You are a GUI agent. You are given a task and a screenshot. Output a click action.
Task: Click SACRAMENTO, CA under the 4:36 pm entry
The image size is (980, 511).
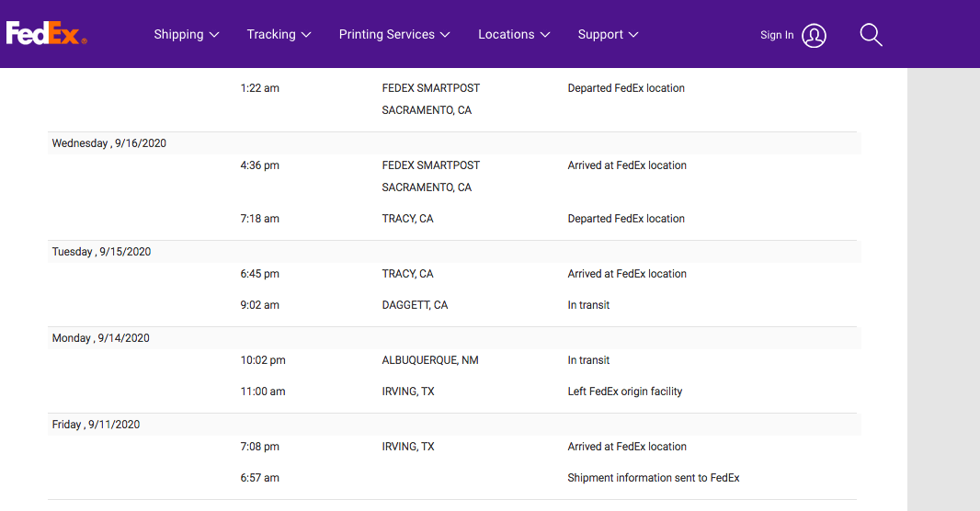pyautogui.click(x=427, y=187)
